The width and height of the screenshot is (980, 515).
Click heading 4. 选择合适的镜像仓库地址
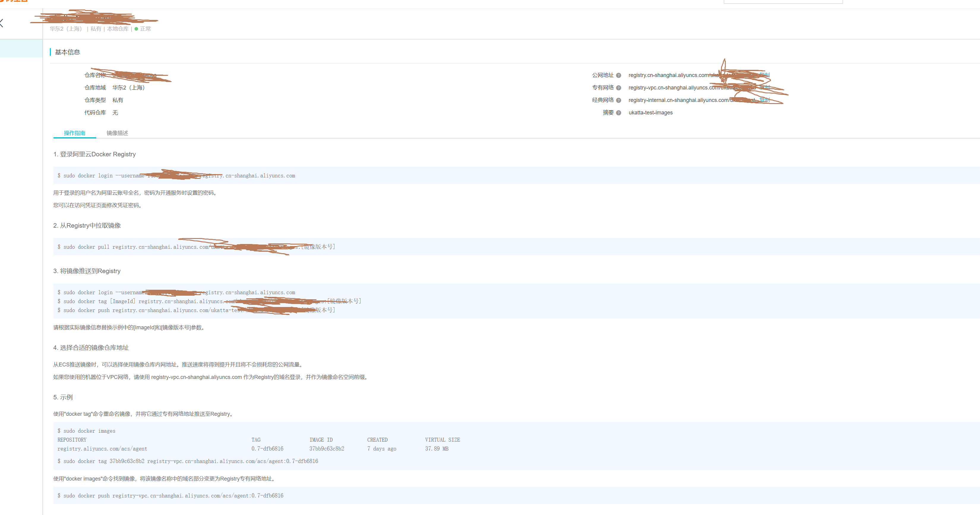(x=91, y=347)
